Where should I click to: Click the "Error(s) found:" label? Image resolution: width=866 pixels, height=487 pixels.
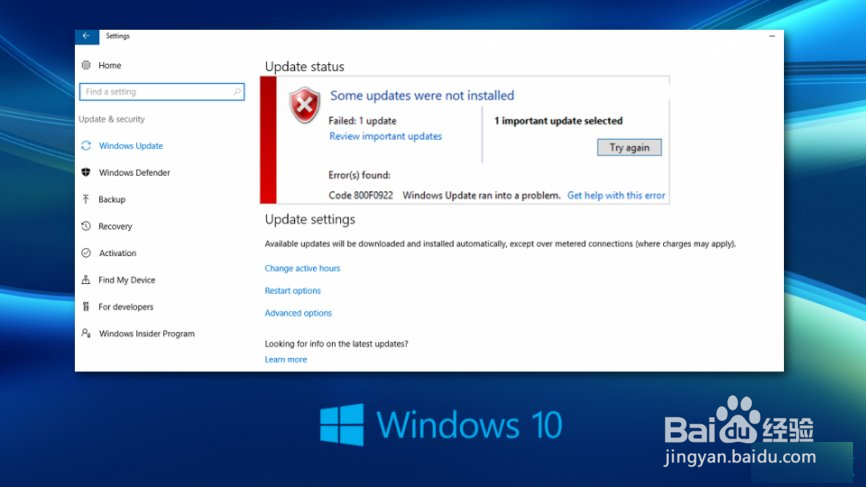[x=360, y=175]
